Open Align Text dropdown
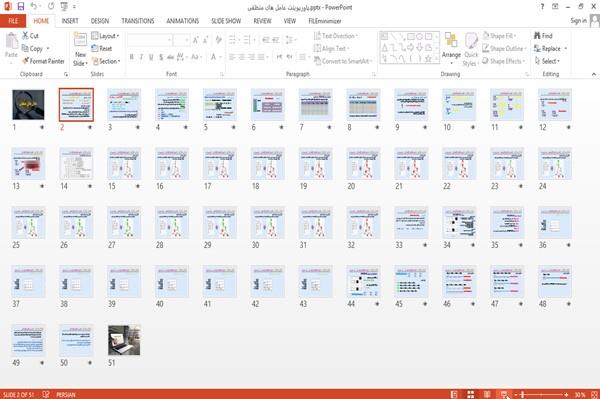 tap(331, 48)
